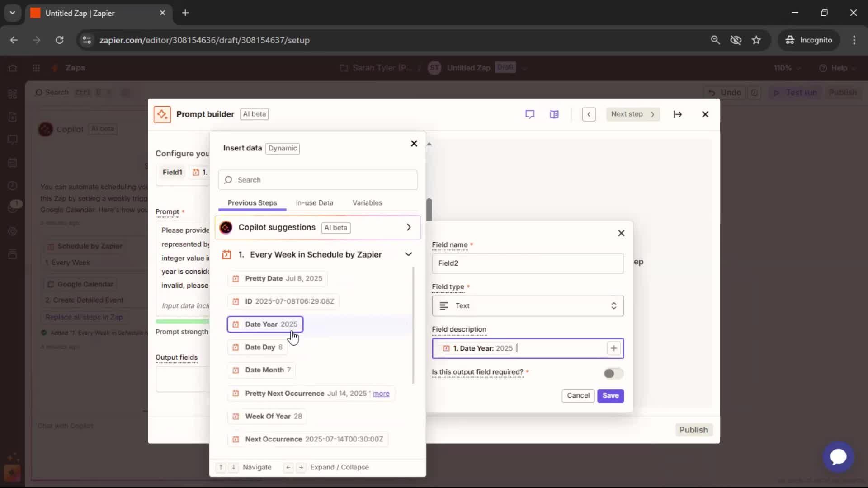Toggle 'Is this output field required?' switch

(x=613, y=373)
